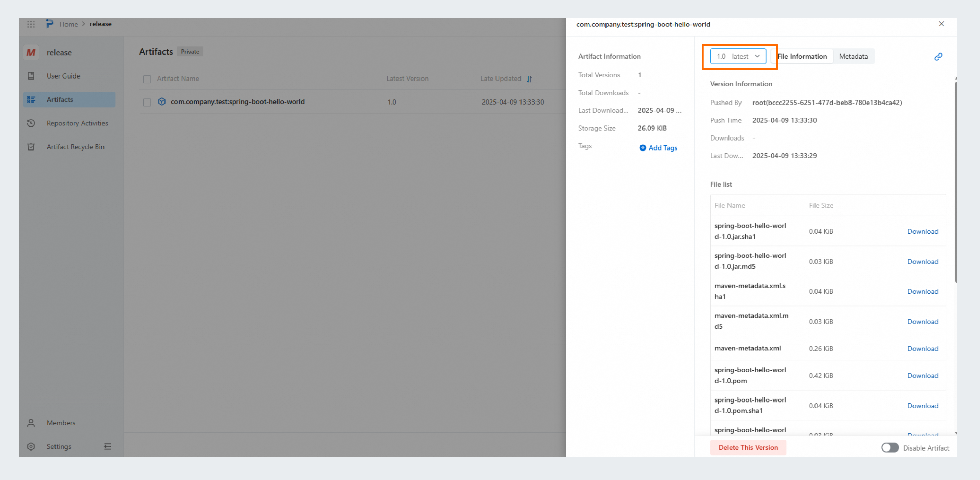The height and width of the screenshot is (480, 980).
Task: Open Members page in sidebar
Action: tap(61, 423)
